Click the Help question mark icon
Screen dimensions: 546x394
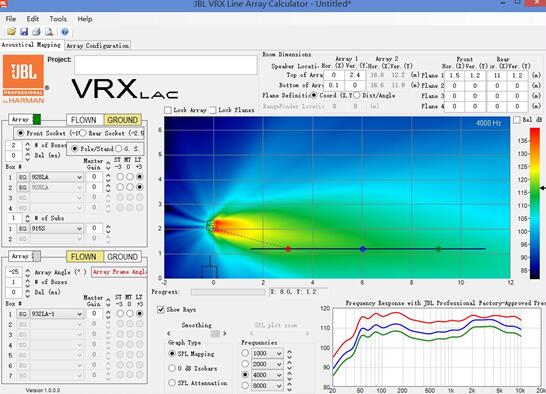[x=65, y=32]
